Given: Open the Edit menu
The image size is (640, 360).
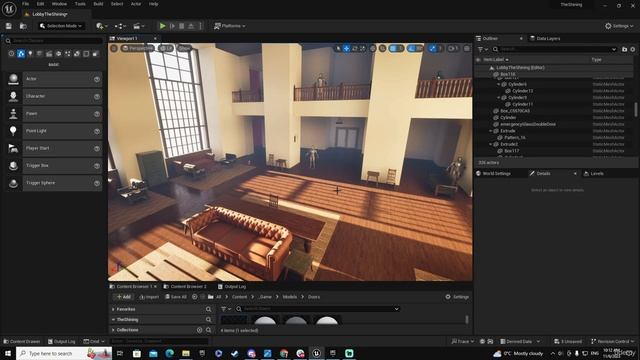Looking at the screenshot, I should [x=40, y=4].
